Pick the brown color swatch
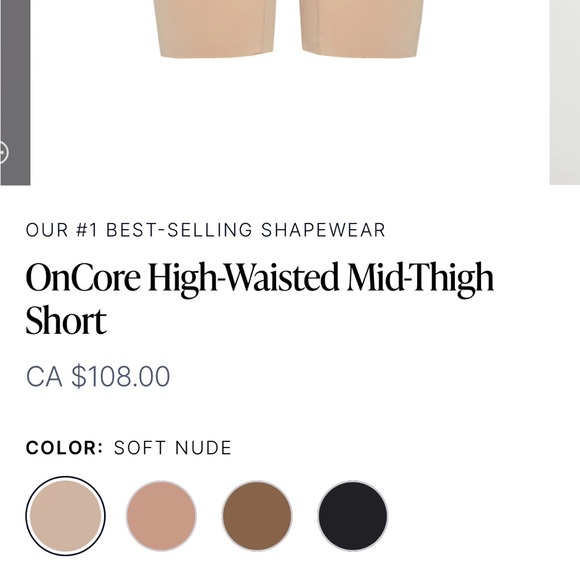 257,516
